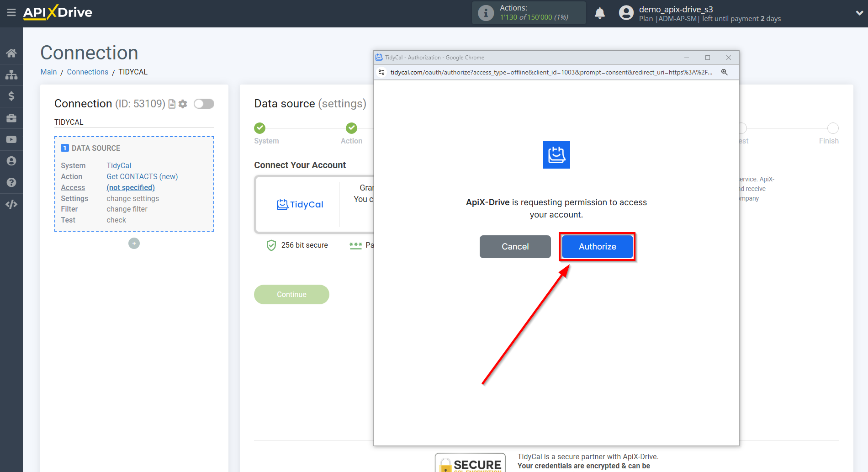This screenshot has height=472, width=868.
Task: Open the Connections hierarchy icon in the sidebar
Action: click(11, 74)
